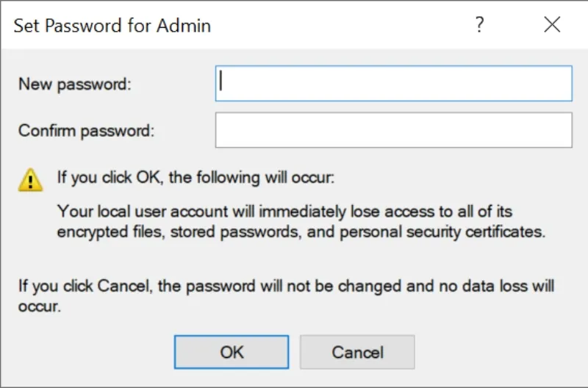Click the blinking text cursor in New password
This screenshot has height=388, width=588.
[221, 83]
